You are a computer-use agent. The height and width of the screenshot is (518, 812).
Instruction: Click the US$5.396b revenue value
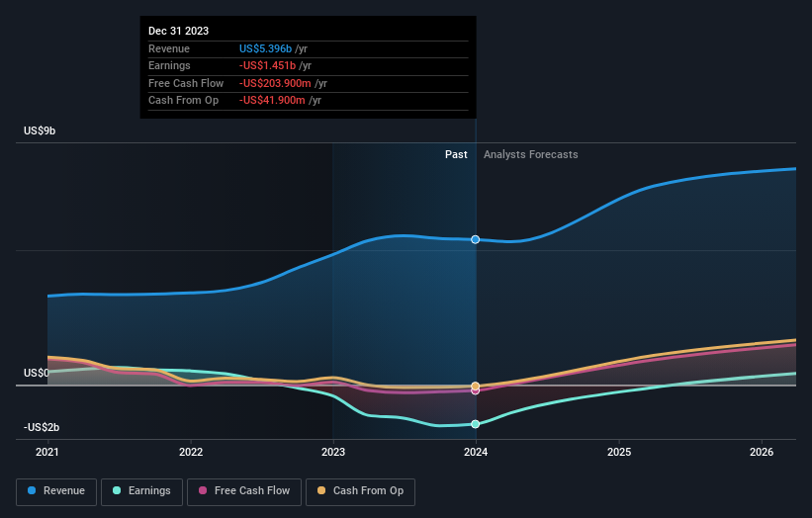pos(266,48)
